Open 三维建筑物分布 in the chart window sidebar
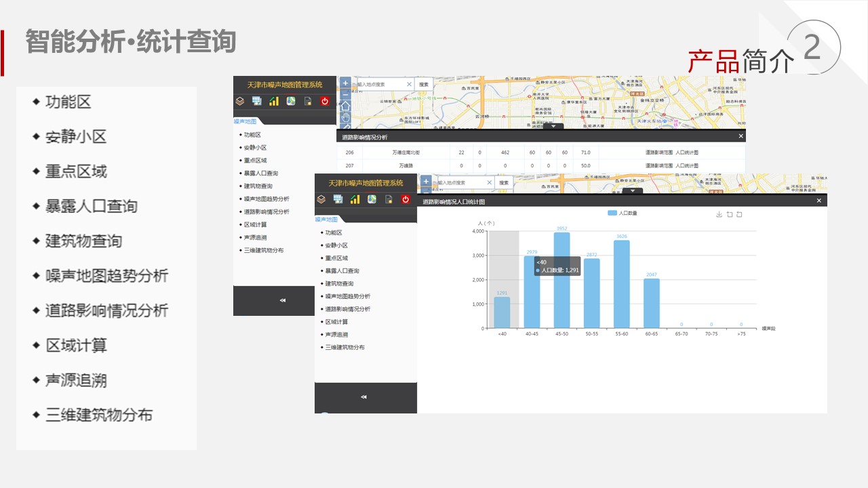The image size is (868, 488). [x=344, y=347]
